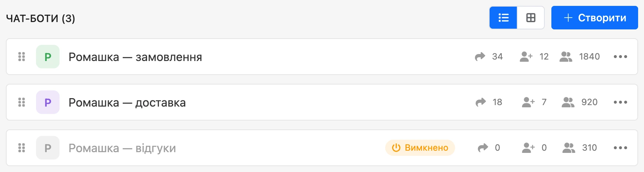Click subscribers icon showing 920
Viewport: 644px width, 172px height.
pyautogui.click(x=568, y=102)
